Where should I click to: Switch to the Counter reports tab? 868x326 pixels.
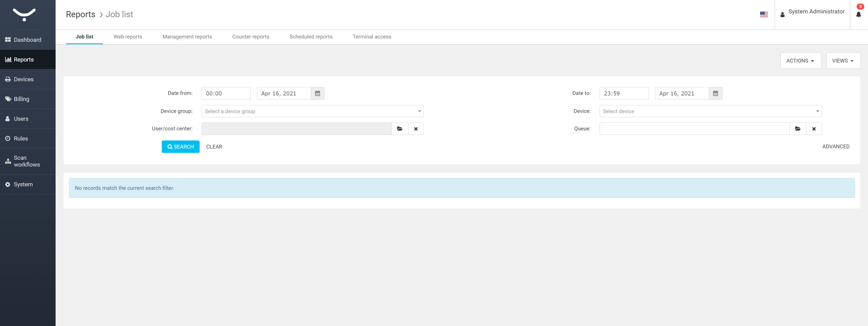click(251, 37)
